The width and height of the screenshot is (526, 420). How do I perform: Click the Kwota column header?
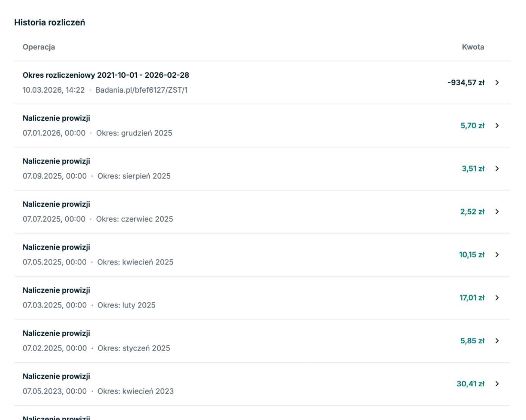coord(473,47)
